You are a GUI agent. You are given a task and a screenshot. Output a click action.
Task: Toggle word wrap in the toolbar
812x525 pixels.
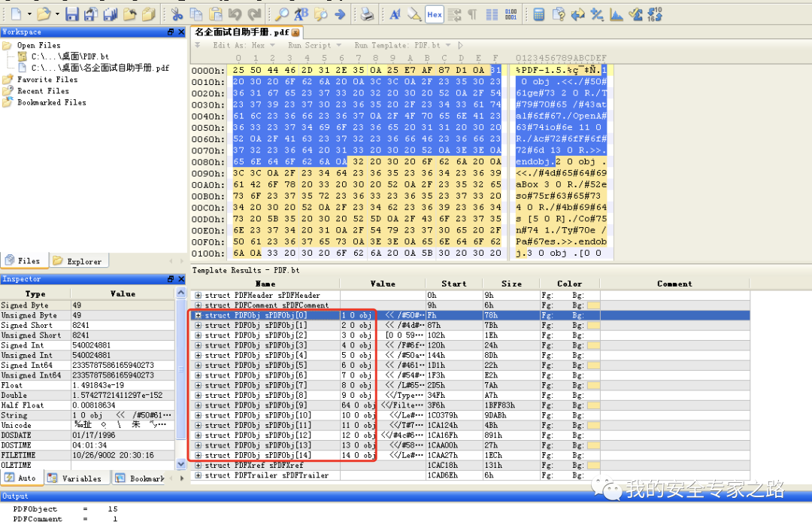(453, 14)
